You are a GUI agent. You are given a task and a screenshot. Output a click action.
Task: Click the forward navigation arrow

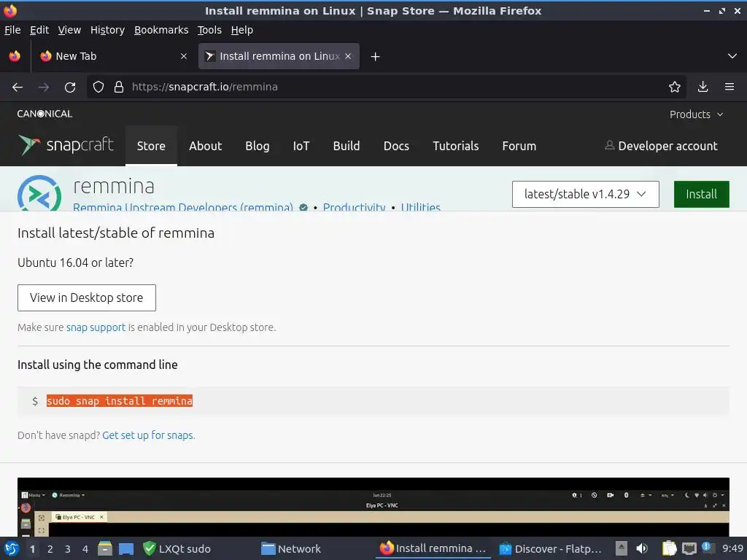pos(44,87)
